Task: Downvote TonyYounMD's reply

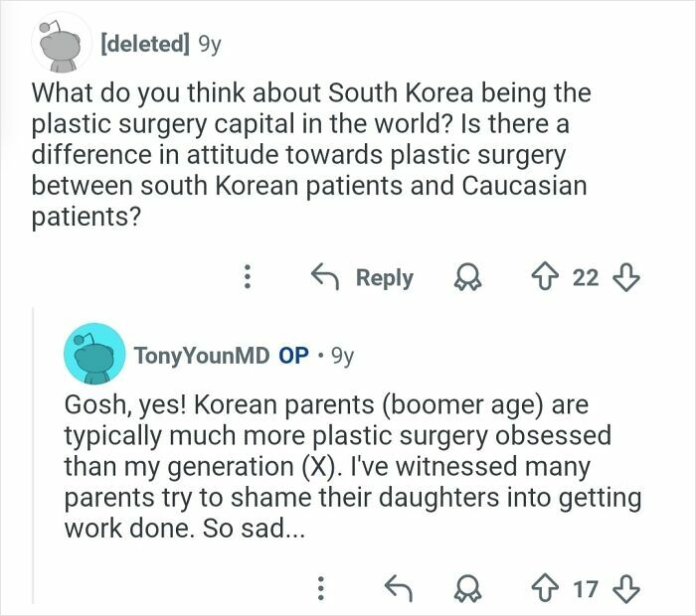Action: 625,589
